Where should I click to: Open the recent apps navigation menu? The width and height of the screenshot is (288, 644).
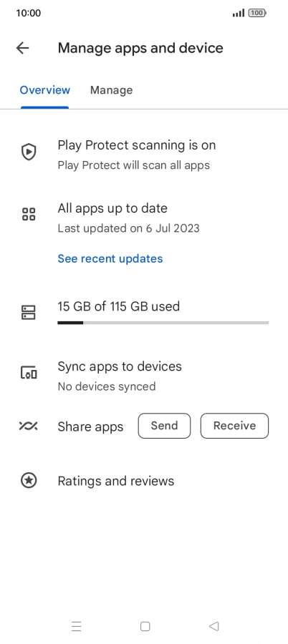click(77, 626)
